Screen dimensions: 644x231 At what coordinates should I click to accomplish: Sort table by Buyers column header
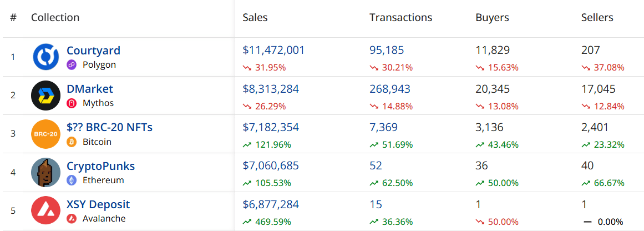492,17
